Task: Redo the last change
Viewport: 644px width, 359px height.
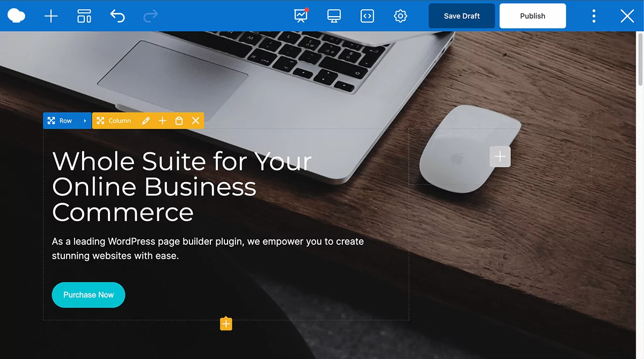Action: pyautogui.click(x=150, y=16)
